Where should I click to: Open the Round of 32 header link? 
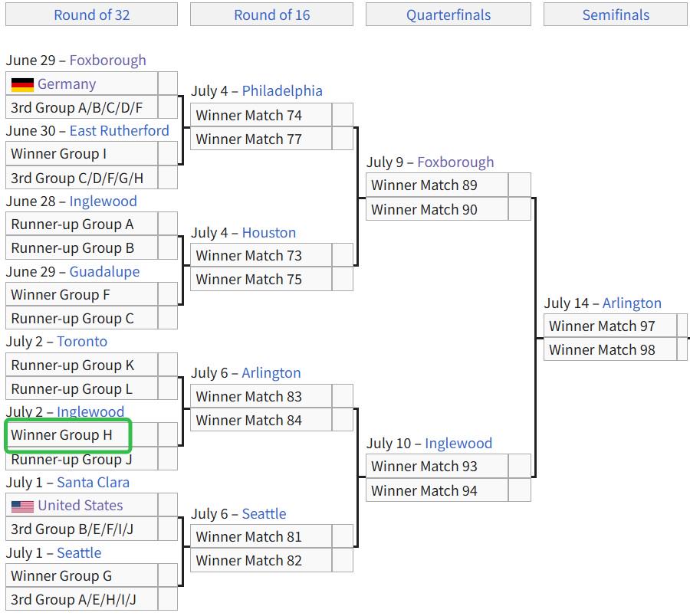click(91, 15)
